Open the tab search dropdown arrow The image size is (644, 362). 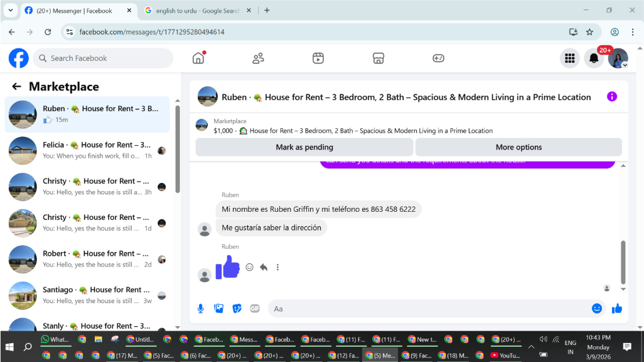coord(11,11)
